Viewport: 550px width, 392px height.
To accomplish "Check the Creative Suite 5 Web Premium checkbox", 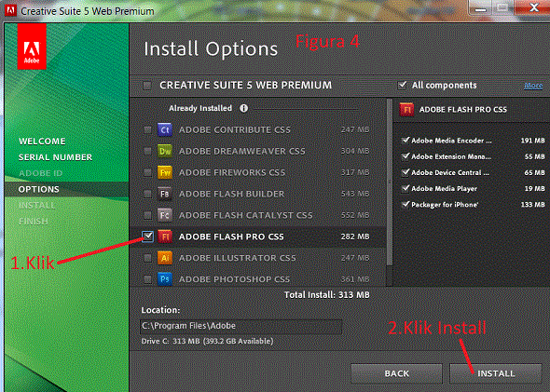I will 147,85.
